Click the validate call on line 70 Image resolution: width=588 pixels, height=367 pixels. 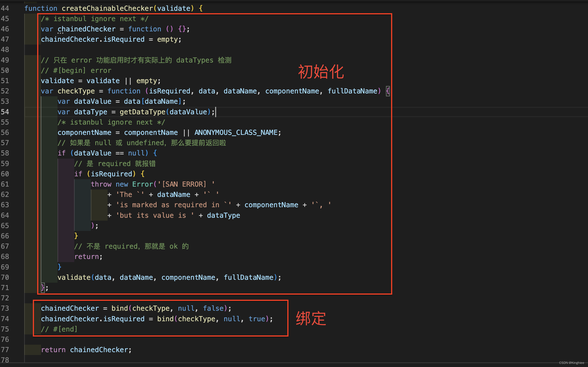pos(169,277)
